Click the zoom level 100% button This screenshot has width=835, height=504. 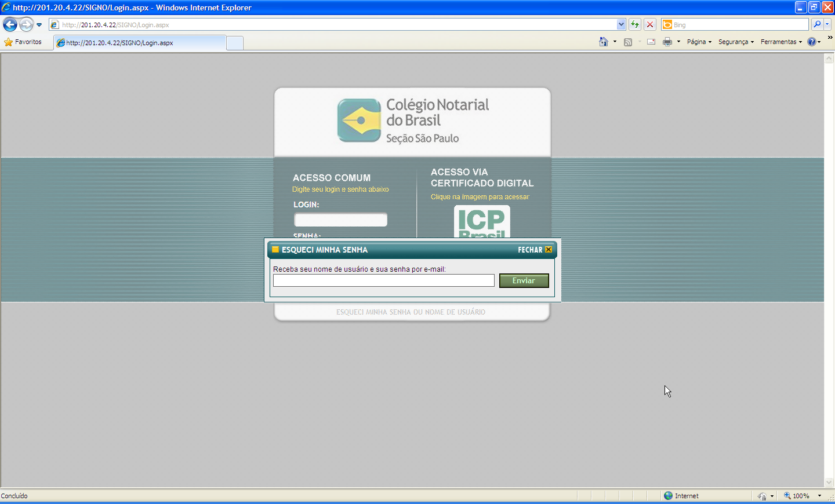(x=797, y=496)
